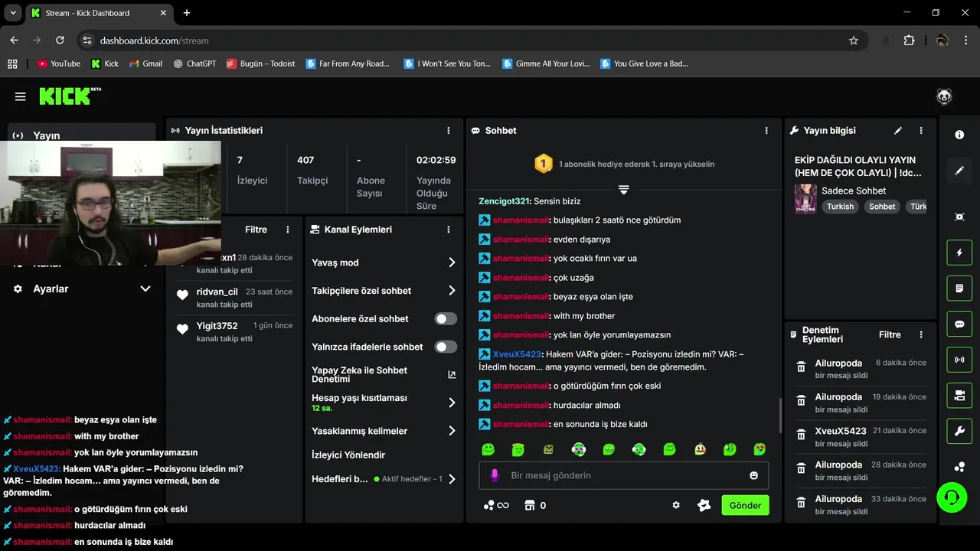Viewport: 980px width, 551px height.
Task: Click trash icon beside XveuX5423 moderation entry
Action: tap(801, 435)
